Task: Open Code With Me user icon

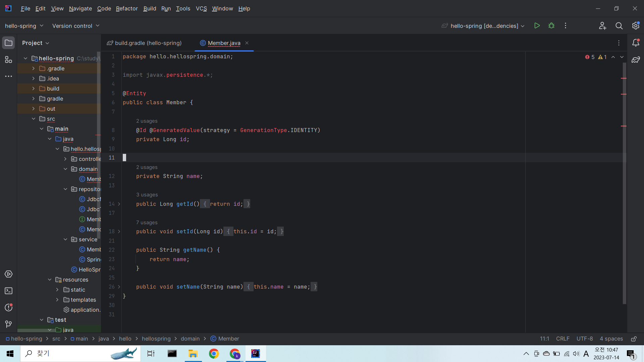Action: (x=602, y=26)
